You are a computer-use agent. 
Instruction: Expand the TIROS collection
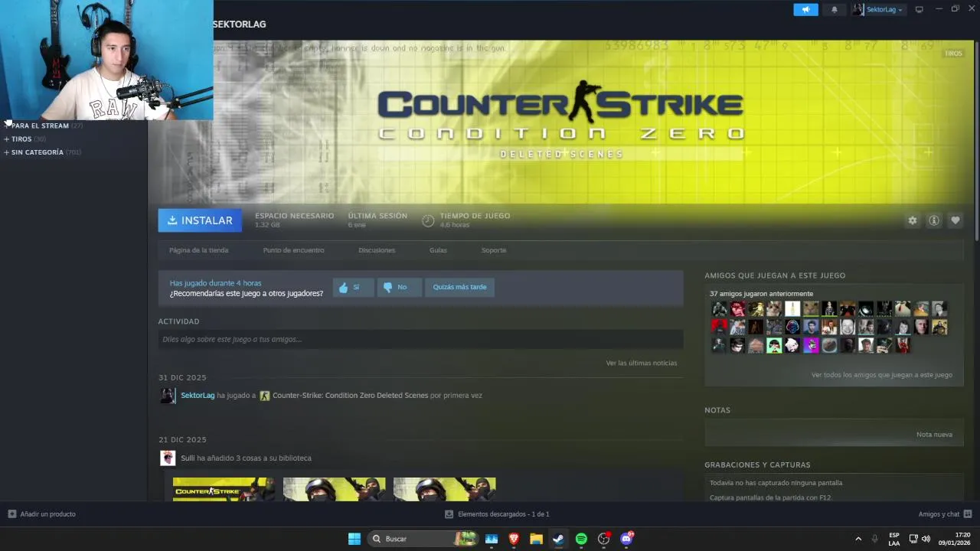21,139
